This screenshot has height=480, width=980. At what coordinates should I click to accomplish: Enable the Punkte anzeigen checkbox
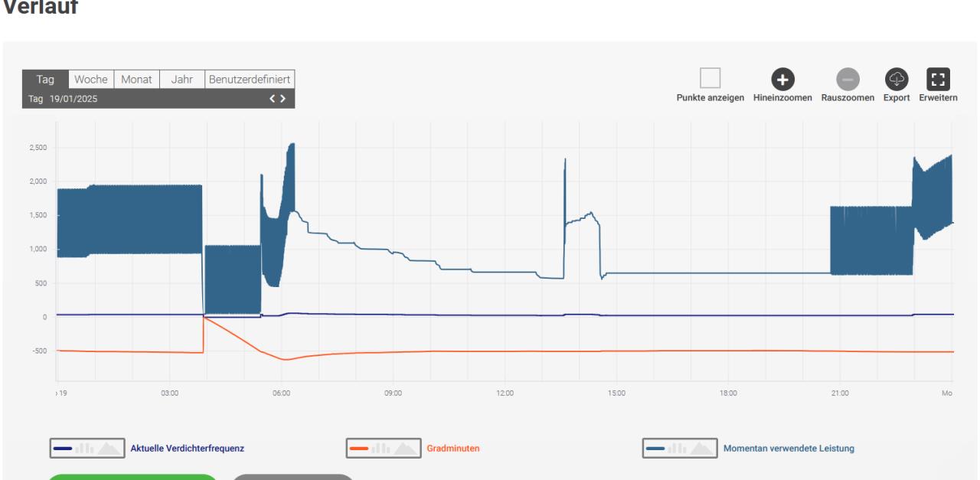click(x=710, y=79)
